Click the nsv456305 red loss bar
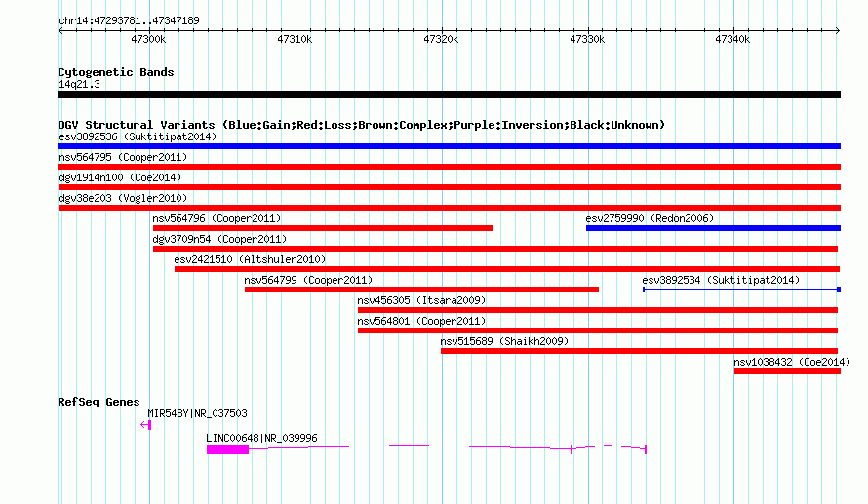The image size is (868, 504). pyautogui.click(x=598, y=310)
